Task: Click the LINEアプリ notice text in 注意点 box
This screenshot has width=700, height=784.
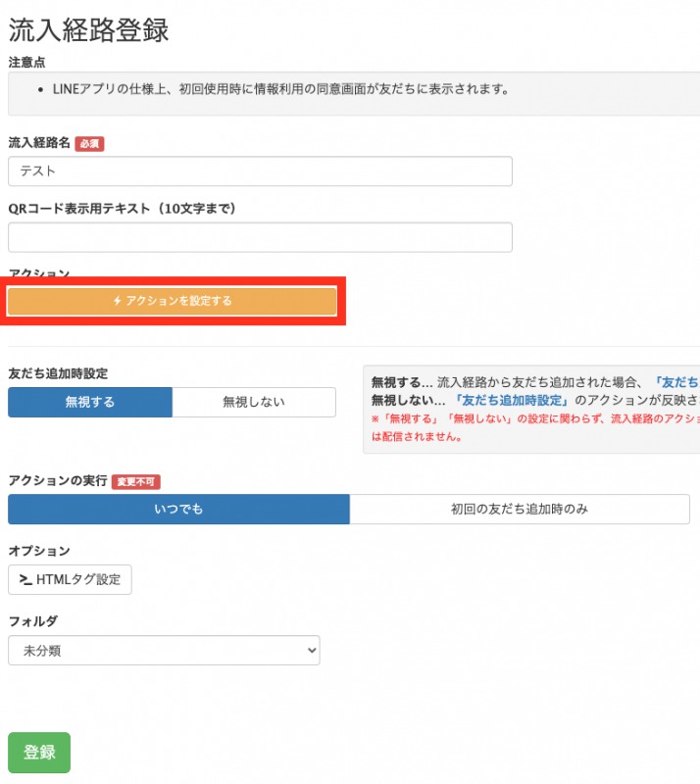Action: [279, 89]
